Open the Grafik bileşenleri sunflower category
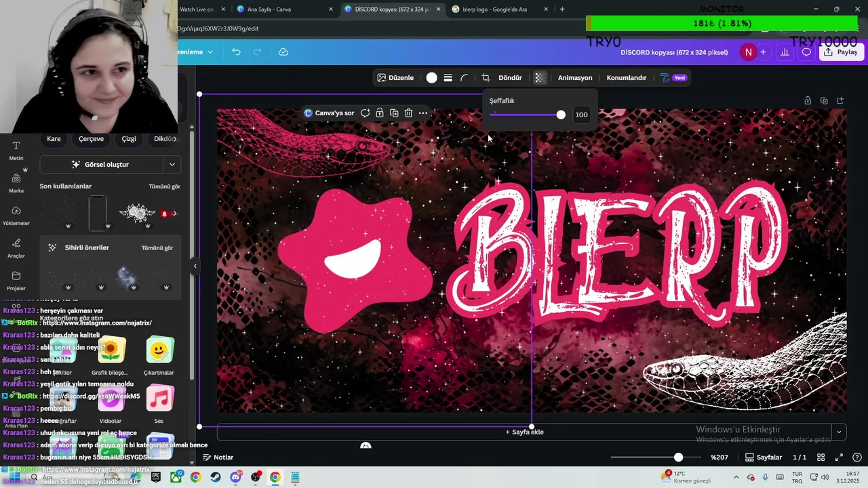Screen dimensions: 868x488 111,356
